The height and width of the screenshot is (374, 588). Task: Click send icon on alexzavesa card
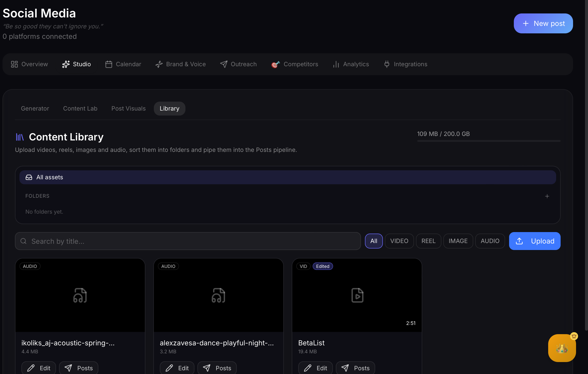pyautogui.click(x=207, y=368)
